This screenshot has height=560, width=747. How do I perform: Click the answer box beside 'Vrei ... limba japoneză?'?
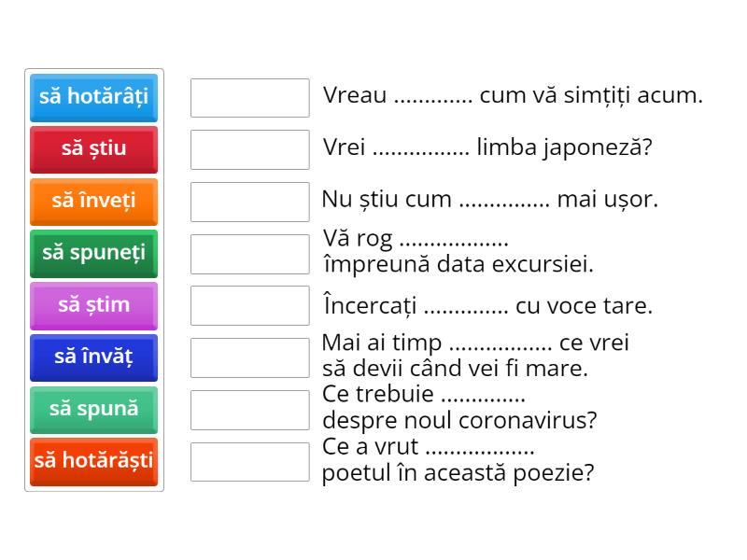[x=248, y=147]
